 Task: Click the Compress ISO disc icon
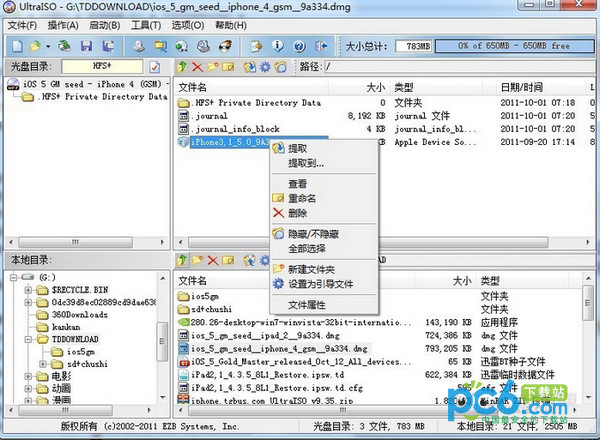tap(182, 46)
